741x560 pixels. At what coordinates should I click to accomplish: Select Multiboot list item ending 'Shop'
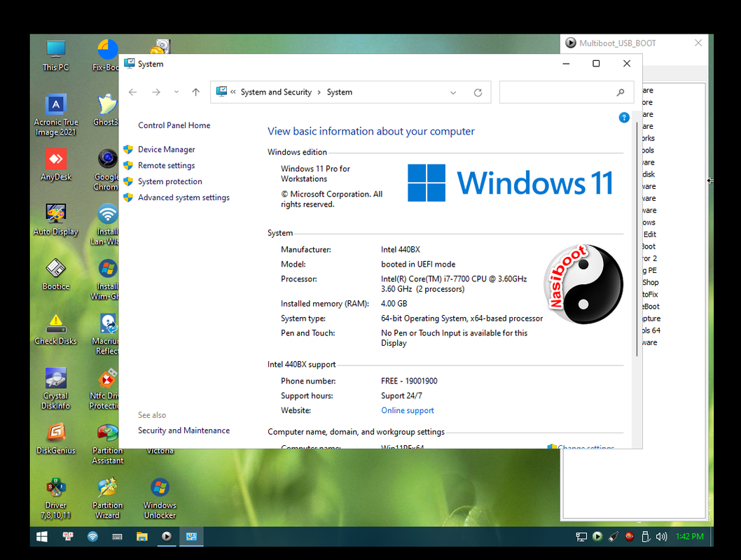point(650,282)
